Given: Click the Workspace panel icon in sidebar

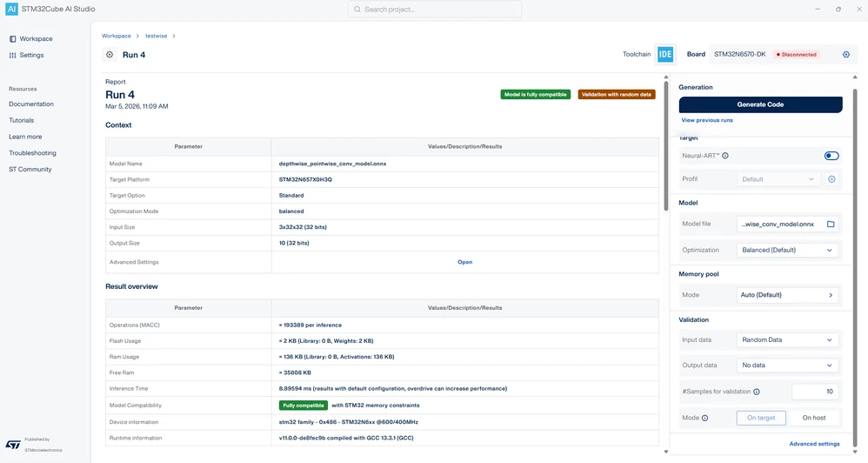Looking at the screenshot, I should pyautogui.click(x=13, y=39).
